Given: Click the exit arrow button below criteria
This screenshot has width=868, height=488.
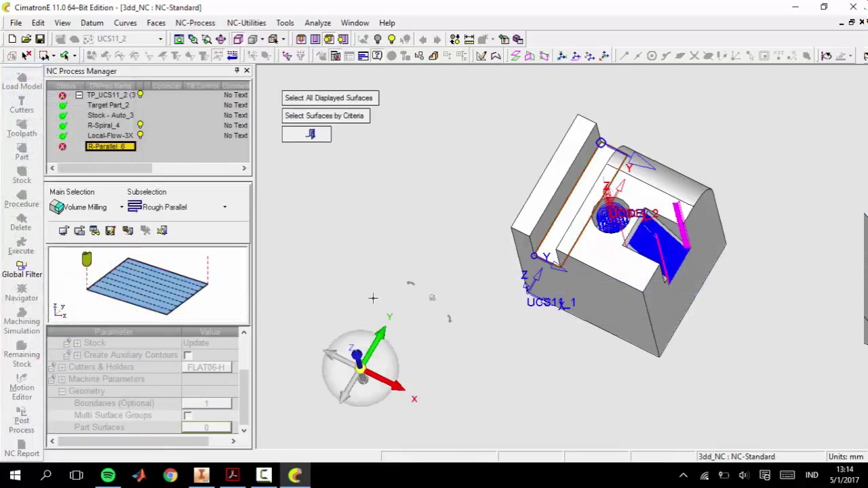Looking at the screenshot, I should click(x=307, y=134).
